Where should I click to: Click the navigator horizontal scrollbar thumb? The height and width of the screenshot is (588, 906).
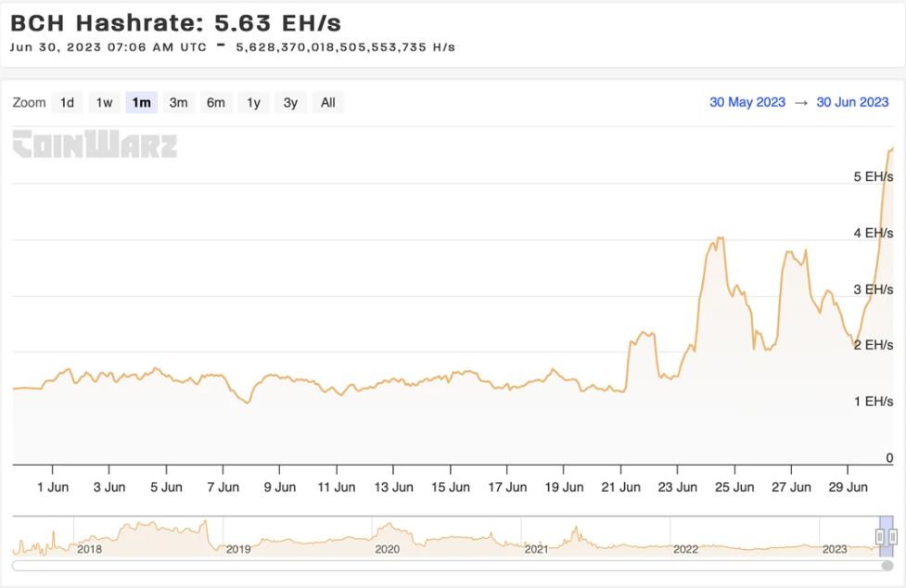point(887,566)
